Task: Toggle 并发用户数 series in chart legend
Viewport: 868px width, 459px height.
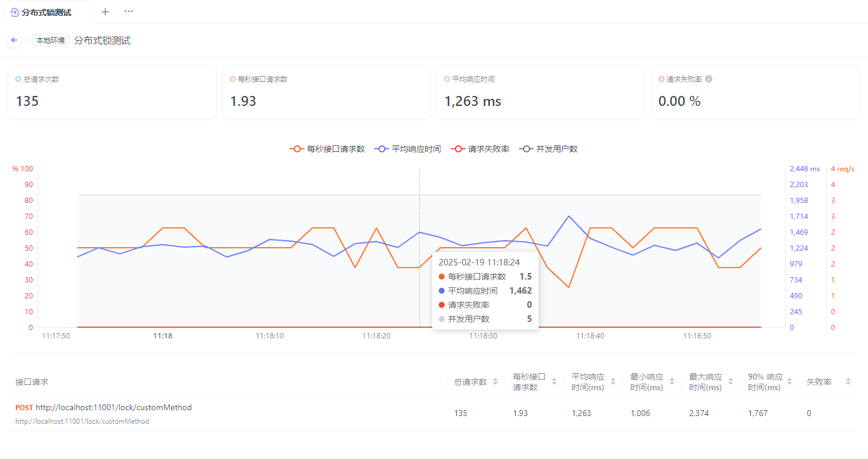Action: [548, 149]
